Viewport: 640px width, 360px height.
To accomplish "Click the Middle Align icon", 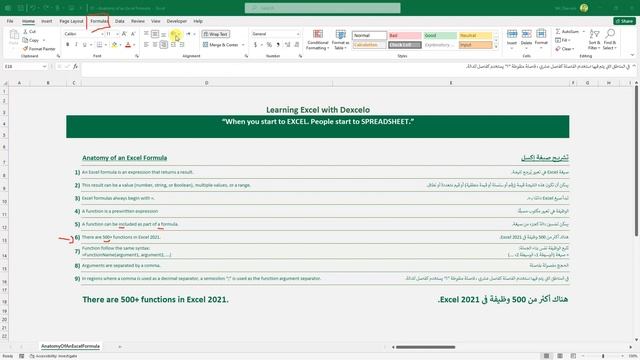I will pyautogui.click(x=155, y=34).
